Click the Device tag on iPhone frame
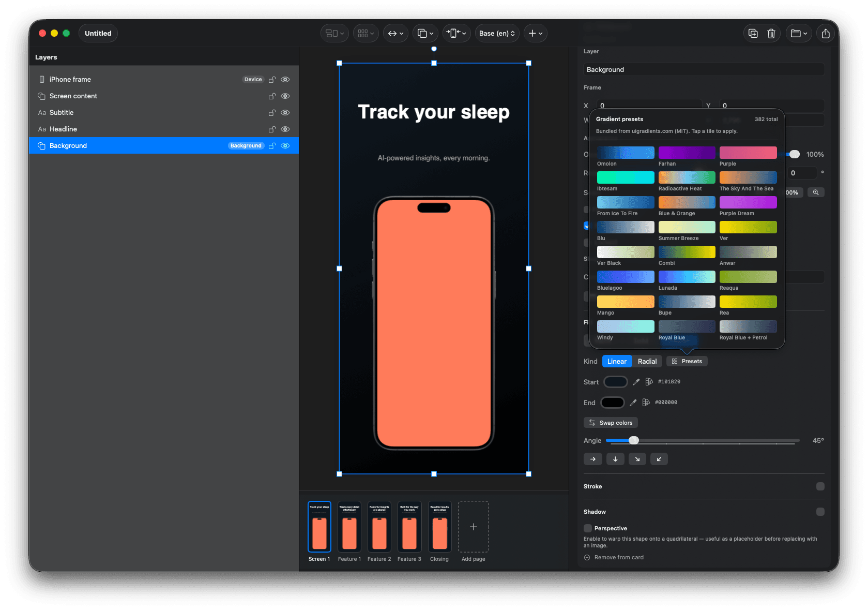The height and width of the screenshot is (610, 868). pyautogui.click(x=253, y=80)
